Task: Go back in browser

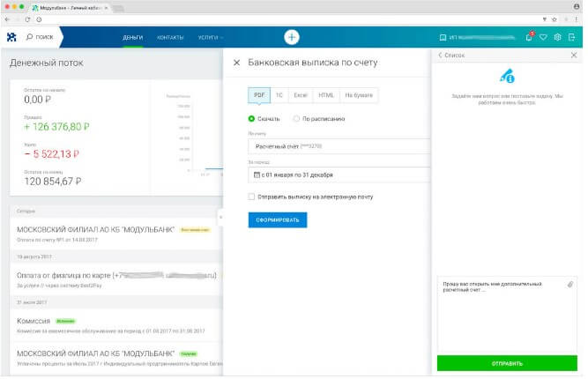Action: pyautogui.click(x=7, y=19)
